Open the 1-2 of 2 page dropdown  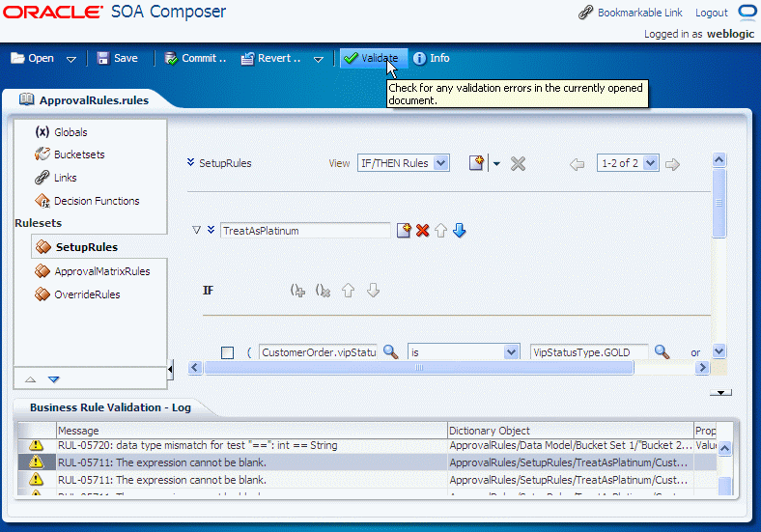(x=628, y=163)
